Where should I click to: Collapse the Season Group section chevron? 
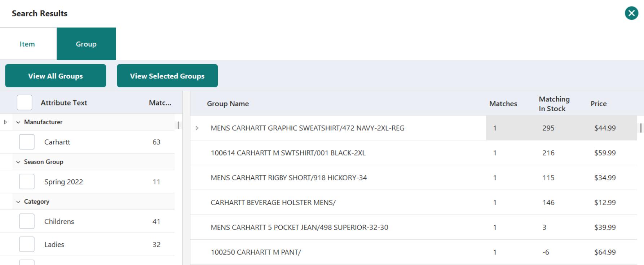(x=18, y=162)
